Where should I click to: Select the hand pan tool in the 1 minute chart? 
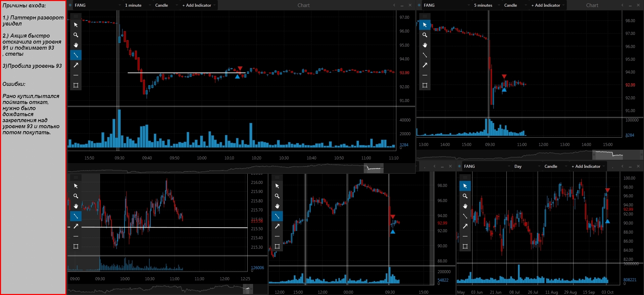click(76, 45)
